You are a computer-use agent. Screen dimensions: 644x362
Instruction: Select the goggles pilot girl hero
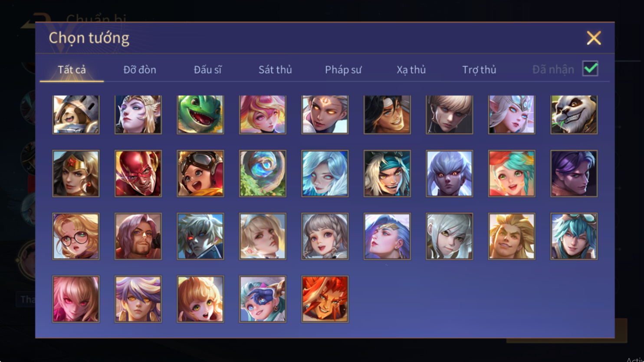click(200, 173)
